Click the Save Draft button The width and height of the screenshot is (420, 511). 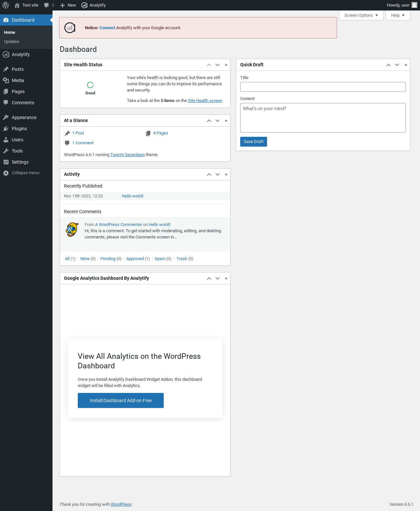coord(254,142)
